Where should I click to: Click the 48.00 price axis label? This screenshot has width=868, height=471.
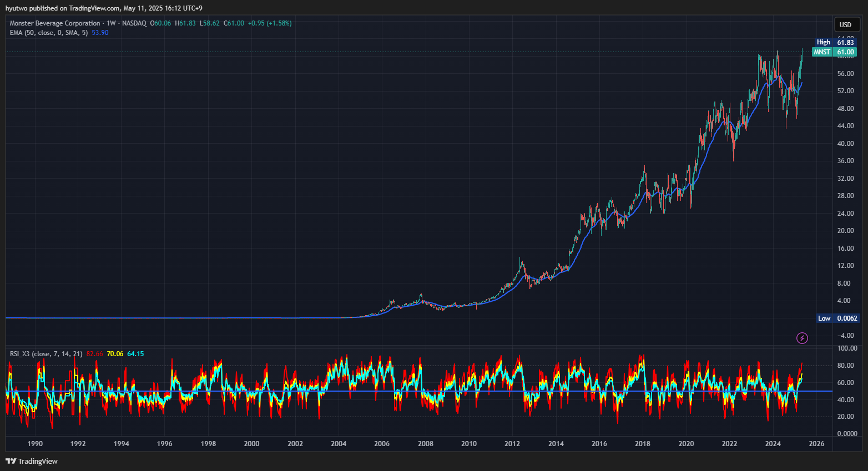click(x=845, y=109)
